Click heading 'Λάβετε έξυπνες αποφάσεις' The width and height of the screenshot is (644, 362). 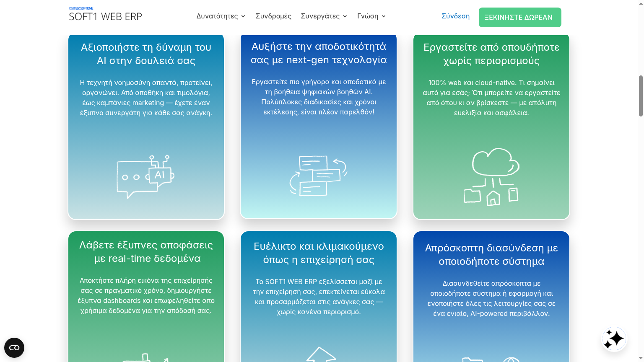pyautogui.click(x=146, y=252)
